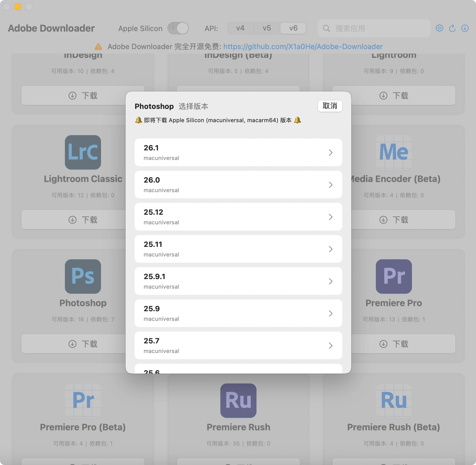The image size is (476, 465).
Task: Click the 25.12 version label
Action: (153, 212)
